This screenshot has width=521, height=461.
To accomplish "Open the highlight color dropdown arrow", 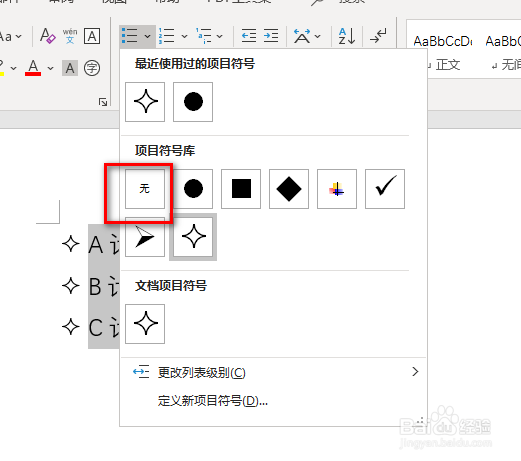I will (13, 68).
